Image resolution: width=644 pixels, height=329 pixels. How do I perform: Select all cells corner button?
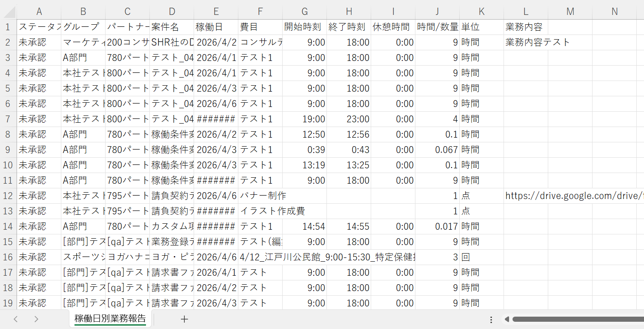(x=9, y=12)
